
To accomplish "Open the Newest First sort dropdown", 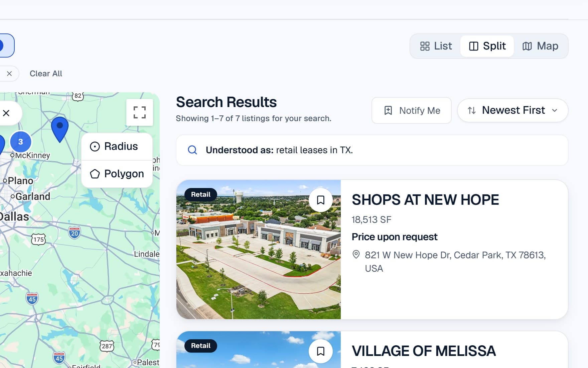I will tap(512, 110).
